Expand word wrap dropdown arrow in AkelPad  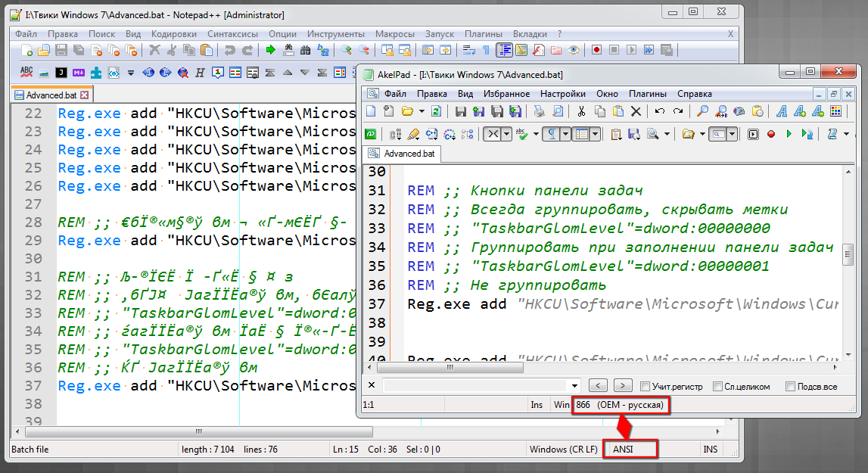coord(506,134)
